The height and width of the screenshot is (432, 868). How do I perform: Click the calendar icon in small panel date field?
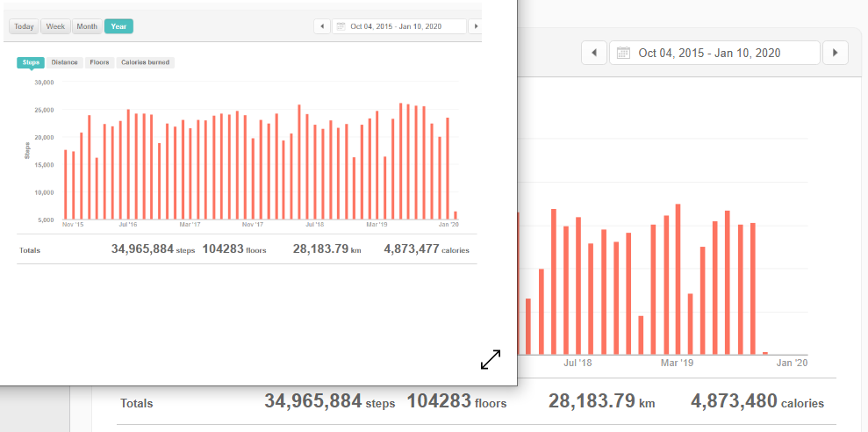pyautogui.click(x=341, y=26)
